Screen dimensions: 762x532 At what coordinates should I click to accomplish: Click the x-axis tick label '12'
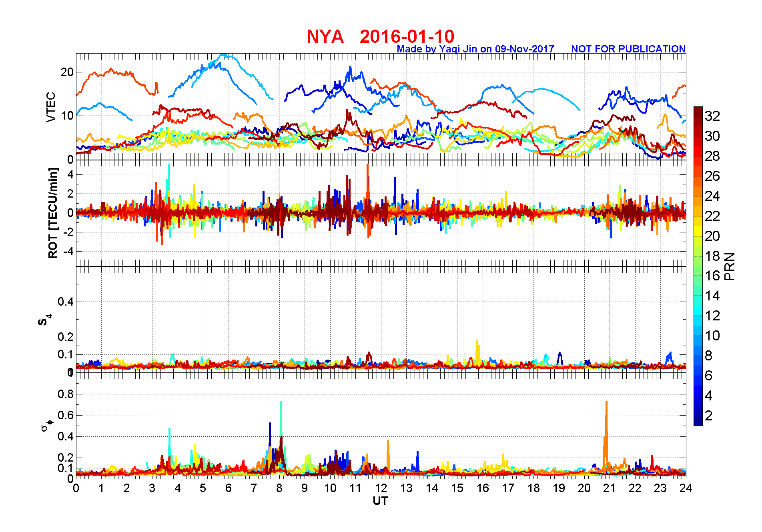click(381, 488)
